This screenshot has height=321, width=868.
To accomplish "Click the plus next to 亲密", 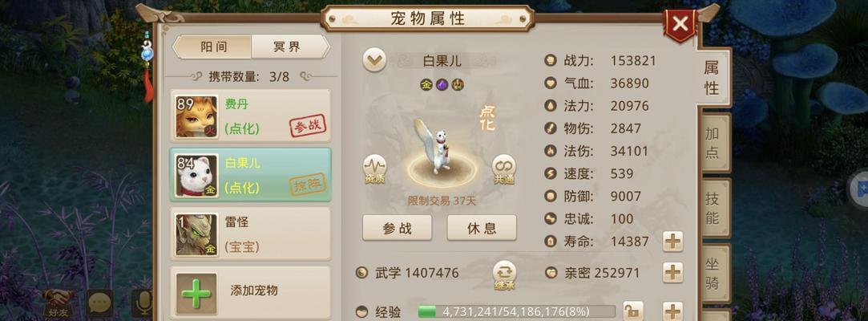I will (672, 272).
